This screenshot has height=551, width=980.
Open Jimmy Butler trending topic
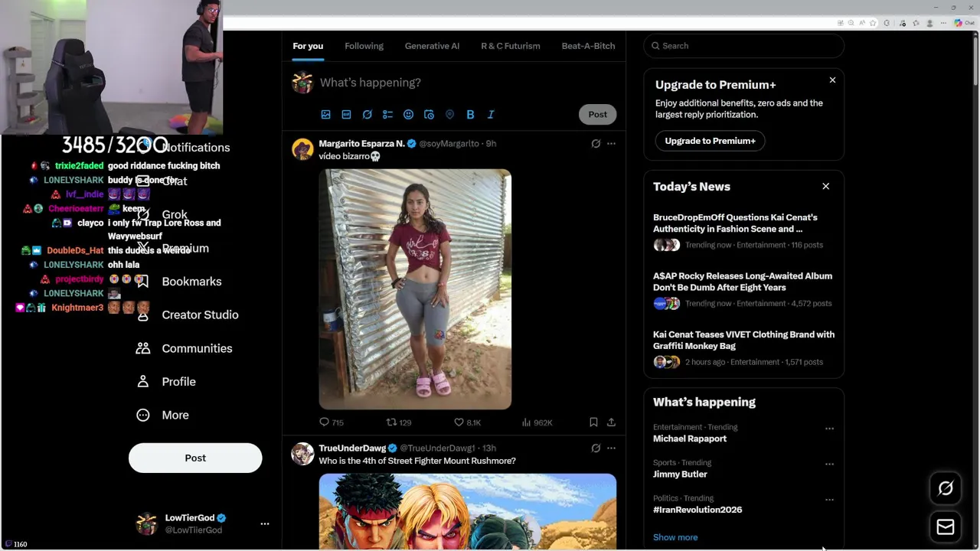680,474
